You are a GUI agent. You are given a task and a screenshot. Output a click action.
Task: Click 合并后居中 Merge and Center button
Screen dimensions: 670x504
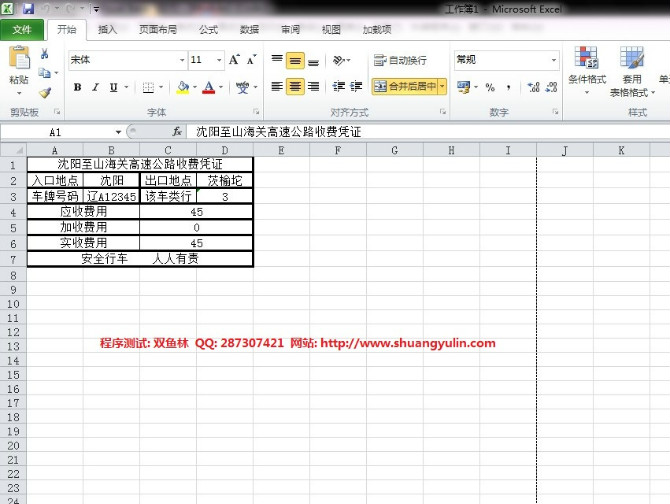pyautogui.click(x=405, y=87)
